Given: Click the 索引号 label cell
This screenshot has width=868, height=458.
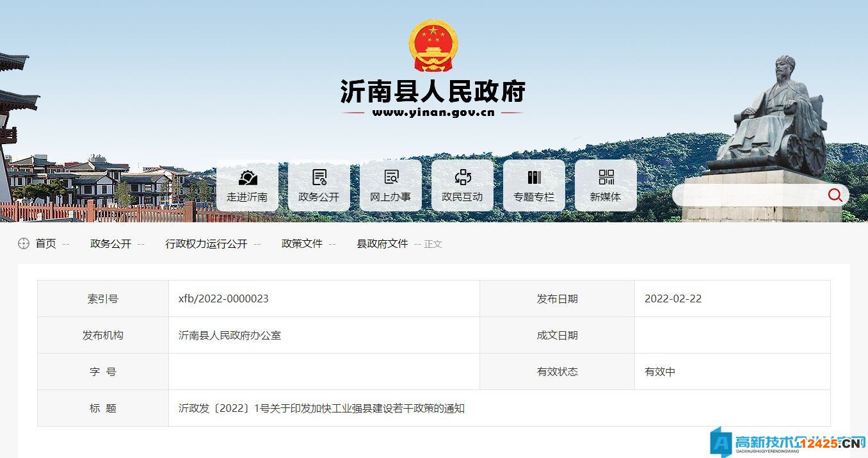Looking at the screenshot, I should [x=103, y=299].
